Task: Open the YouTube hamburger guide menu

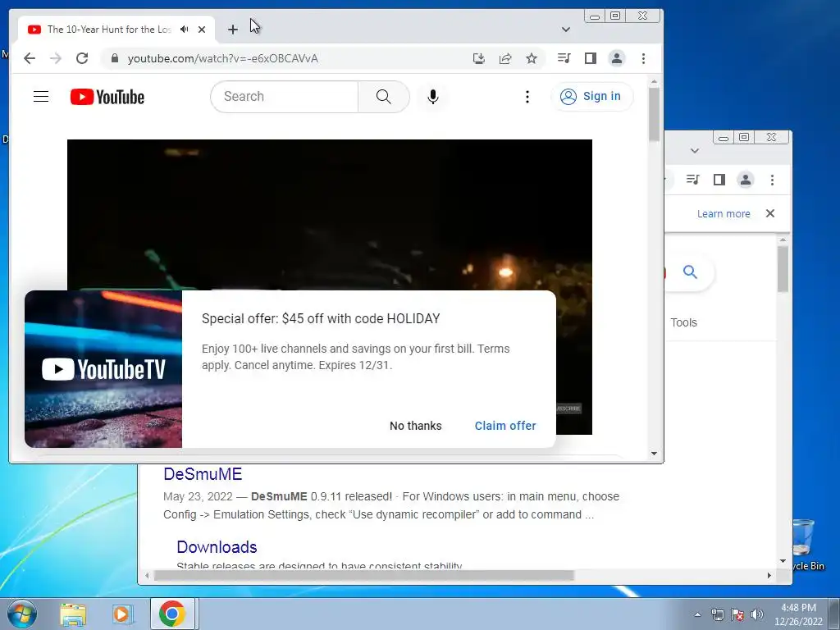Action: point(41,97)
